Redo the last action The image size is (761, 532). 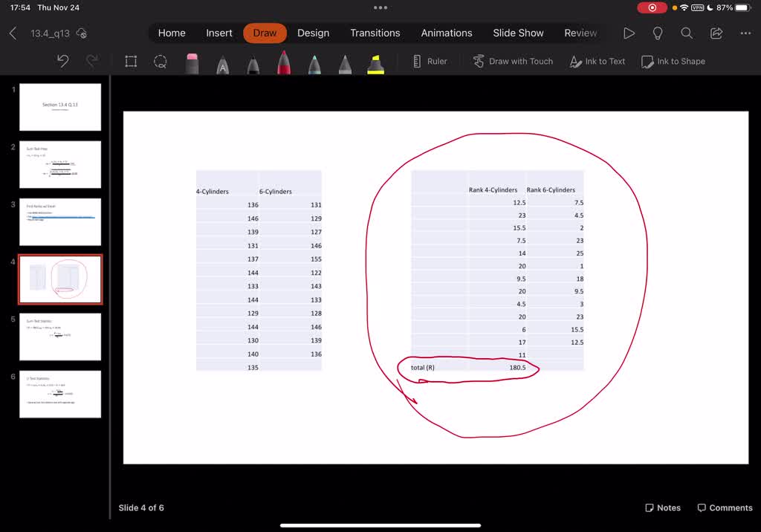[x=91, y=61]
